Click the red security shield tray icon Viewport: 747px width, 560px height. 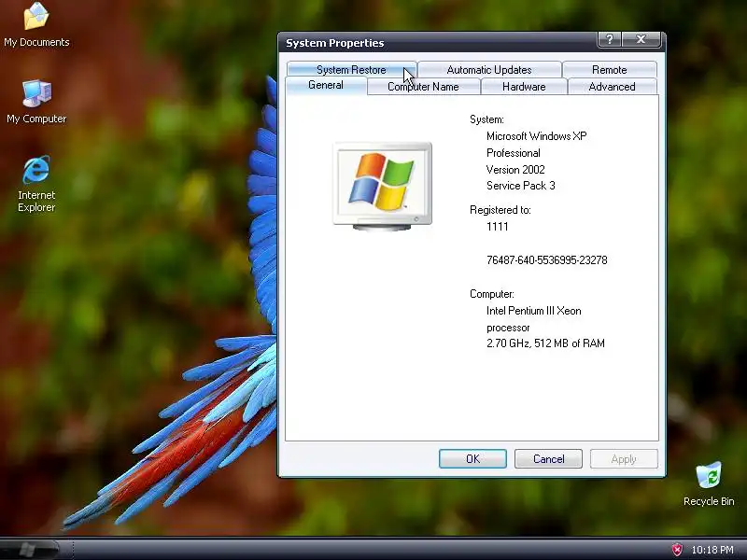tap(677, 550)
